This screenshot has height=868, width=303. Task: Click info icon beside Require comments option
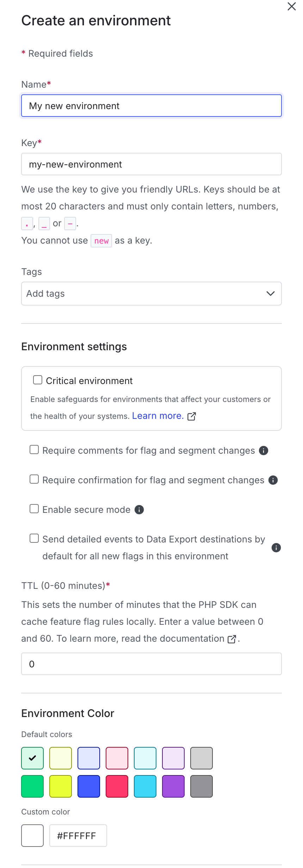pos(264,451)
